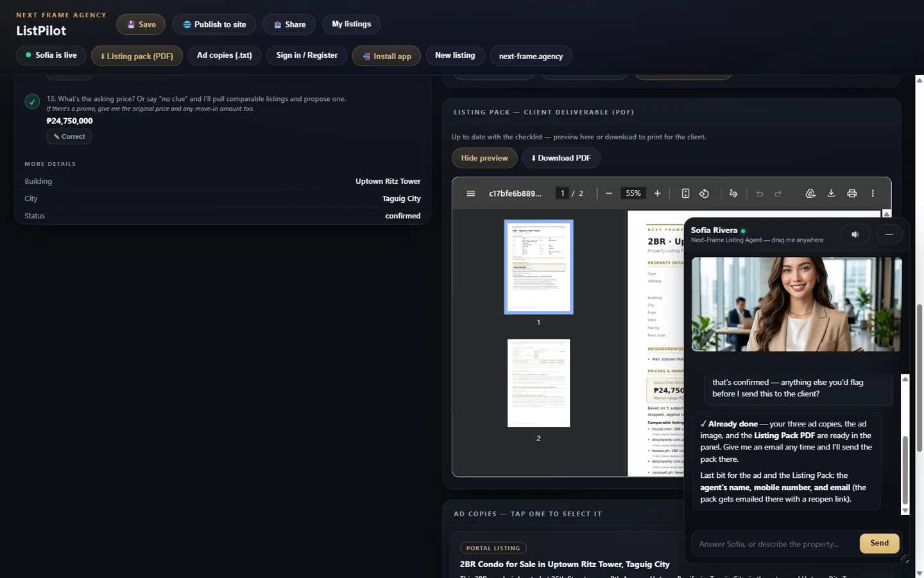The height and width of the screenshot is (578, 924).
Task: Open the Share button
Action: click(289, 24)
